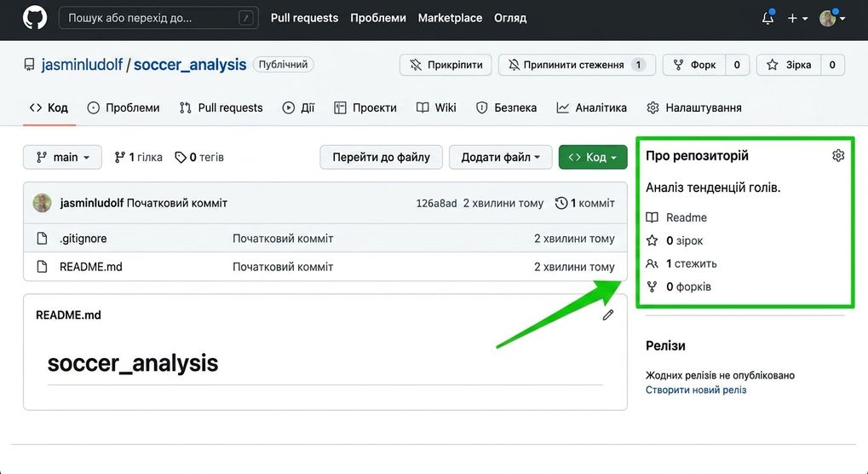Click the README.md file icon

(42, 267)
